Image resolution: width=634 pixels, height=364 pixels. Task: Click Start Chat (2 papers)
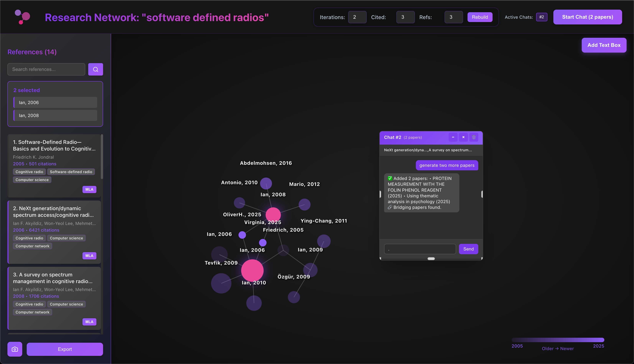coord(587,17)
